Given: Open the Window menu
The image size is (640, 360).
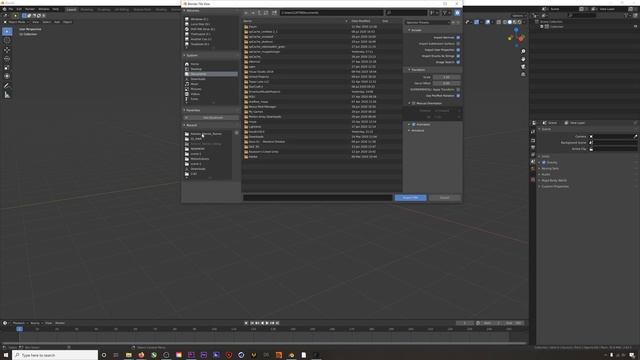Looking at the screenshot, I should click(44, 9).
